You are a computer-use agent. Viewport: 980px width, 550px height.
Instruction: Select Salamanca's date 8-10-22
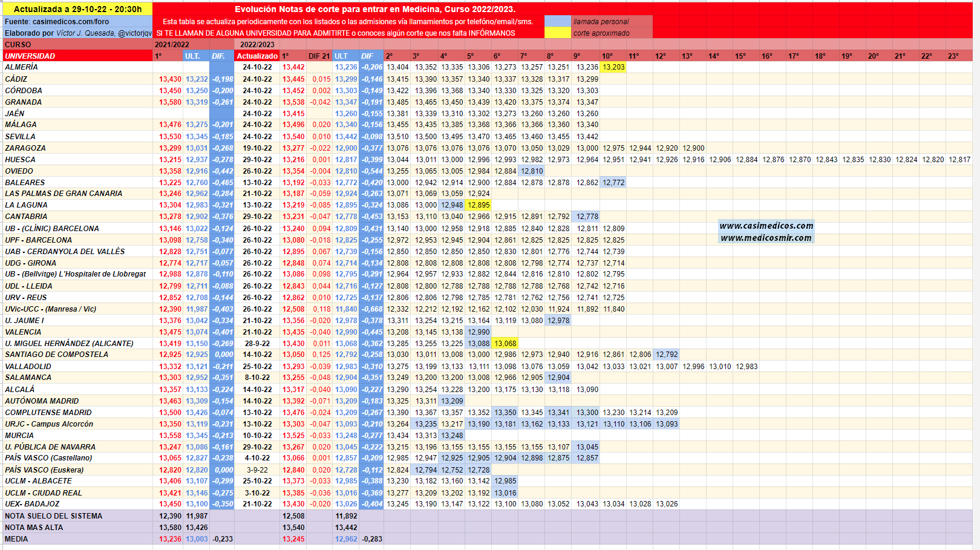pos(257,378)
